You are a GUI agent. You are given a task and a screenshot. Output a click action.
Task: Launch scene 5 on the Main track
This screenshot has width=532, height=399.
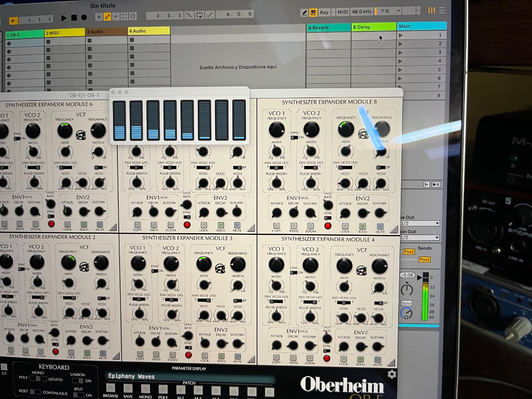coord(401,70)
